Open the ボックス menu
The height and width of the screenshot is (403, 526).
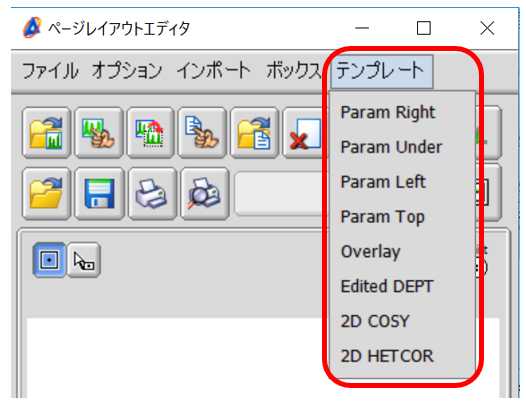pyautogui.click(x=293, y=71)
